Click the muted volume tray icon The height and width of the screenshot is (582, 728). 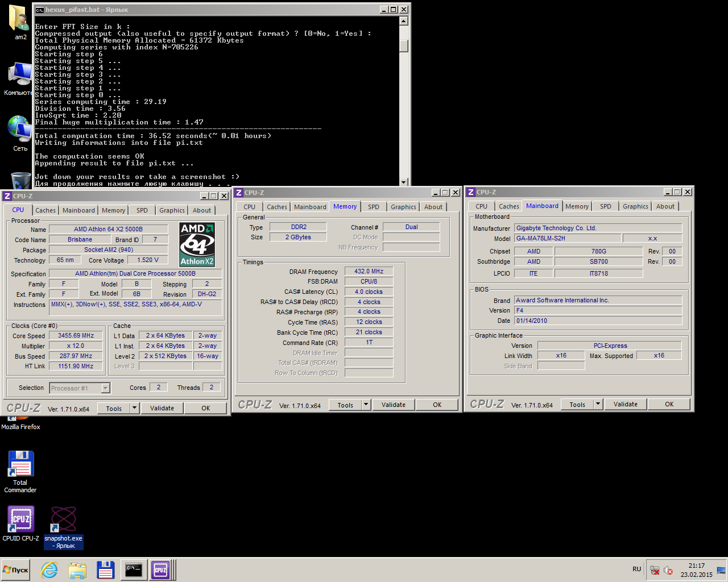click(668, 570)
